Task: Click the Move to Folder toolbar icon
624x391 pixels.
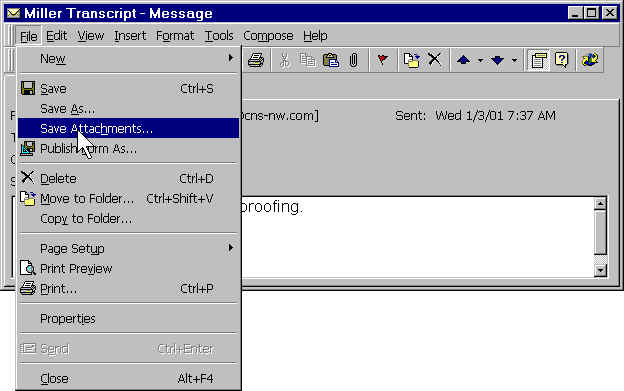Action: click(411, 60)
